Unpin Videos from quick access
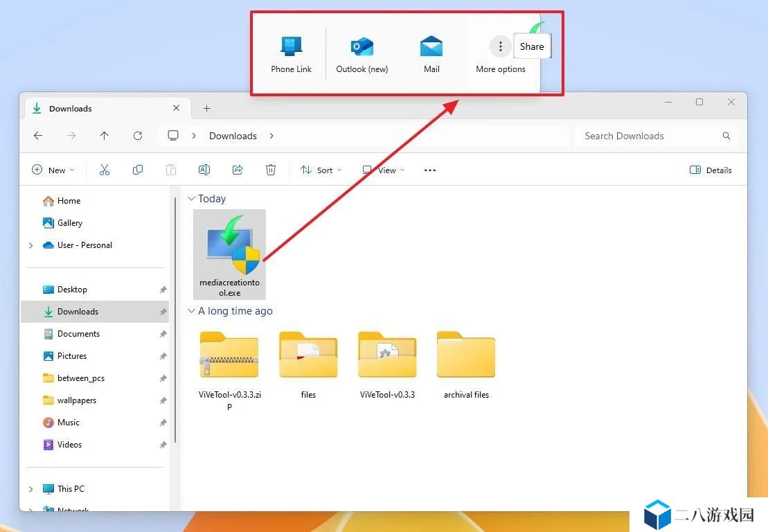 (163, 445)
